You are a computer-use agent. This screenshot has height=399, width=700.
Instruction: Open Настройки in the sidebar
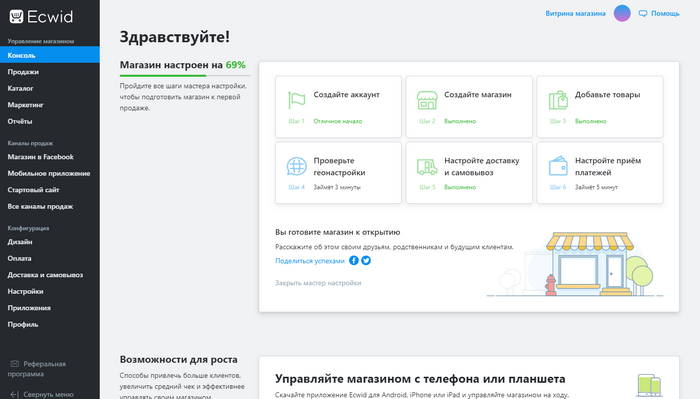[25, 291]
